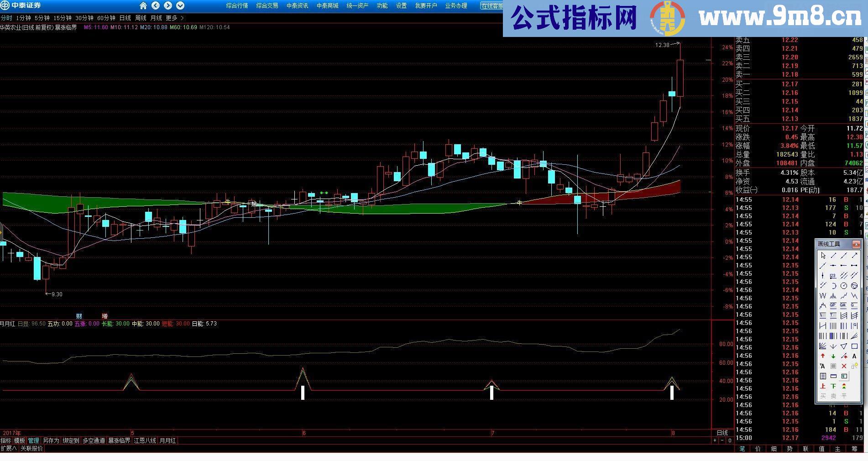The image size is (868, 461).
Task: Select the 月线 period option
Action: tap(156, 18)
